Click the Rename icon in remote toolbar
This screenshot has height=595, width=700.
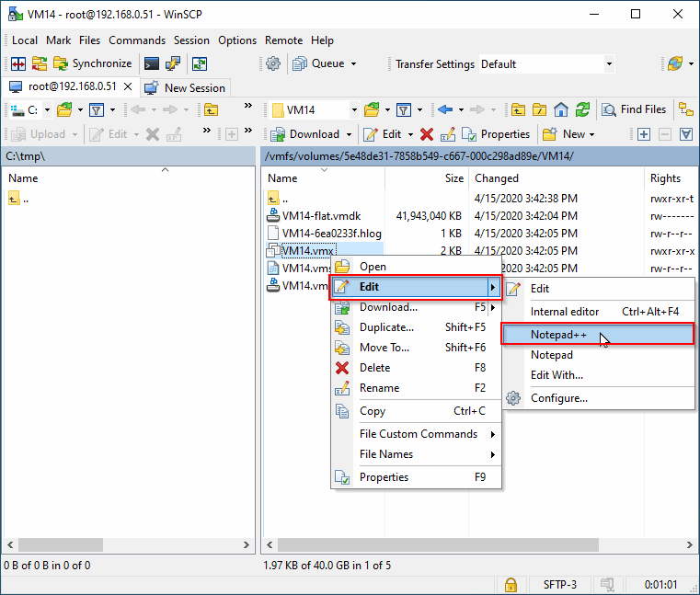click(448, 134)
